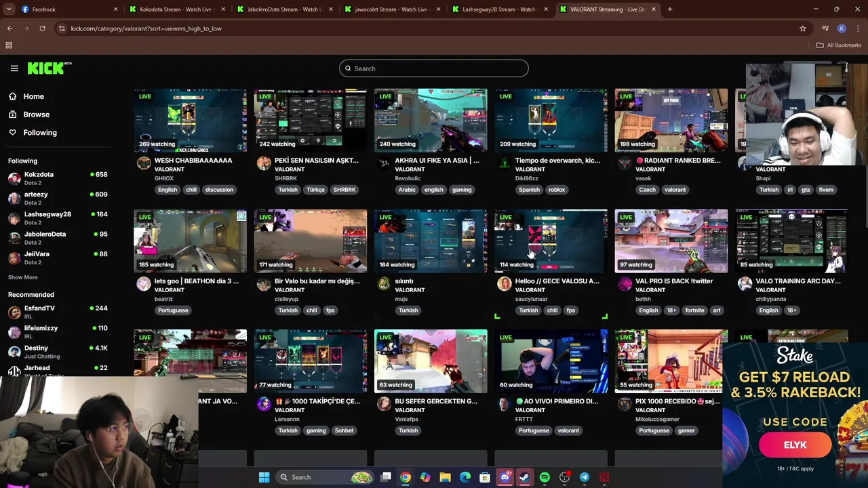Click the SHRBRK streamer avatar
The width and height of the screenshot is (868, 488).
(x=264, y=163)
